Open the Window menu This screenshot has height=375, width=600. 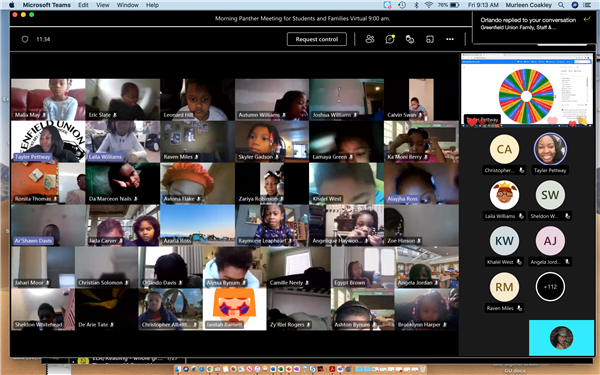click(127, 5)
